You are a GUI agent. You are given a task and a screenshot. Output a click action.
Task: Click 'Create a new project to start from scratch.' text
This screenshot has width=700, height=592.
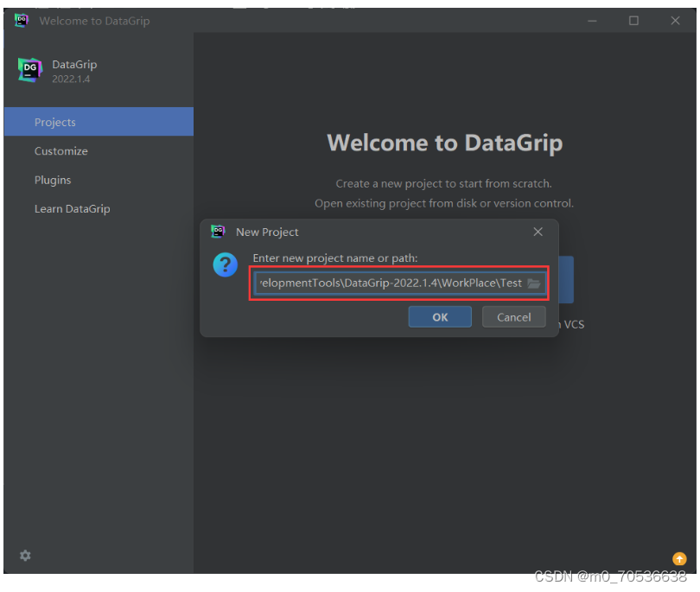[443, 183]
